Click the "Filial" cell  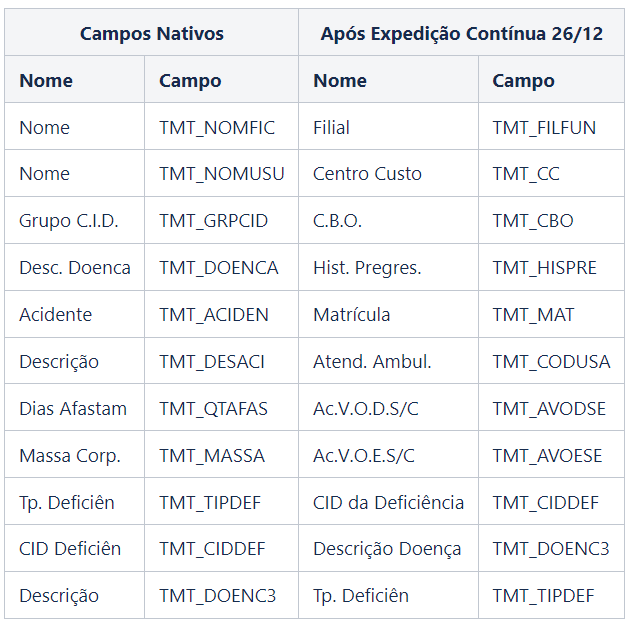[x=331, y=128]
